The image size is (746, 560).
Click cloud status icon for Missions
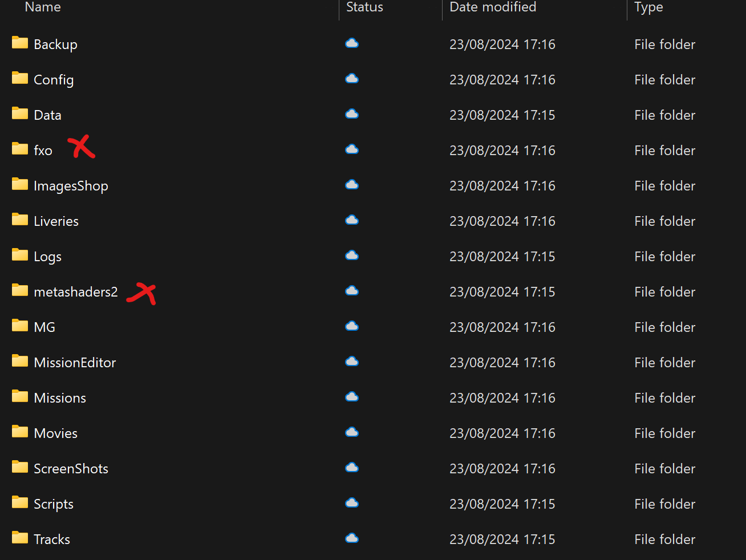tap(352, 397)
